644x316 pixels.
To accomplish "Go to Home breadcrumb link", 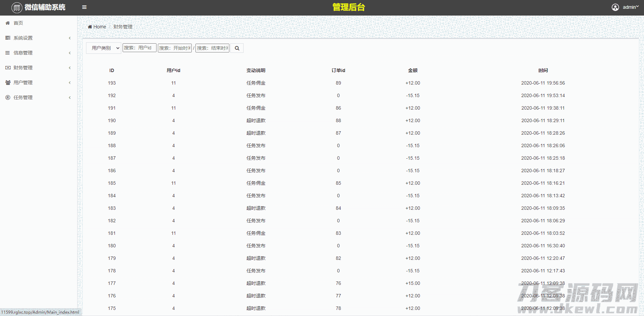I will point(99,27).
